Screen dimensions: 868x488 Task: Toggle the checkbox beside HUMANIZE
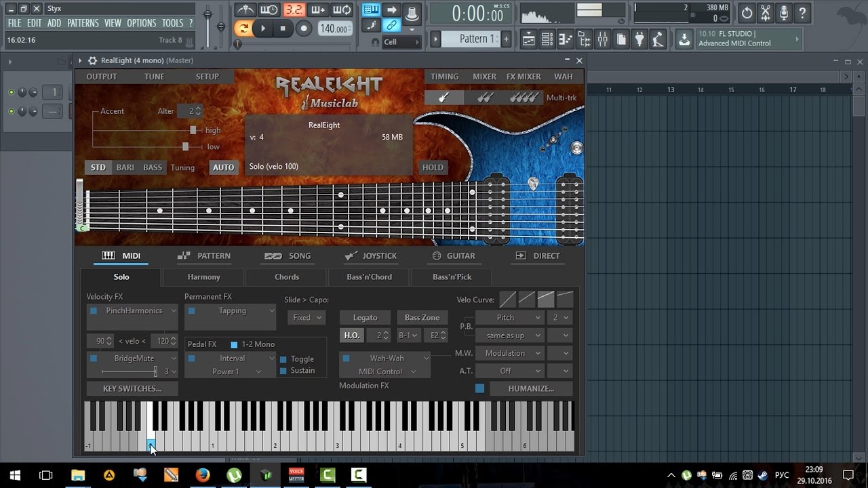click(x=479, y=388)
